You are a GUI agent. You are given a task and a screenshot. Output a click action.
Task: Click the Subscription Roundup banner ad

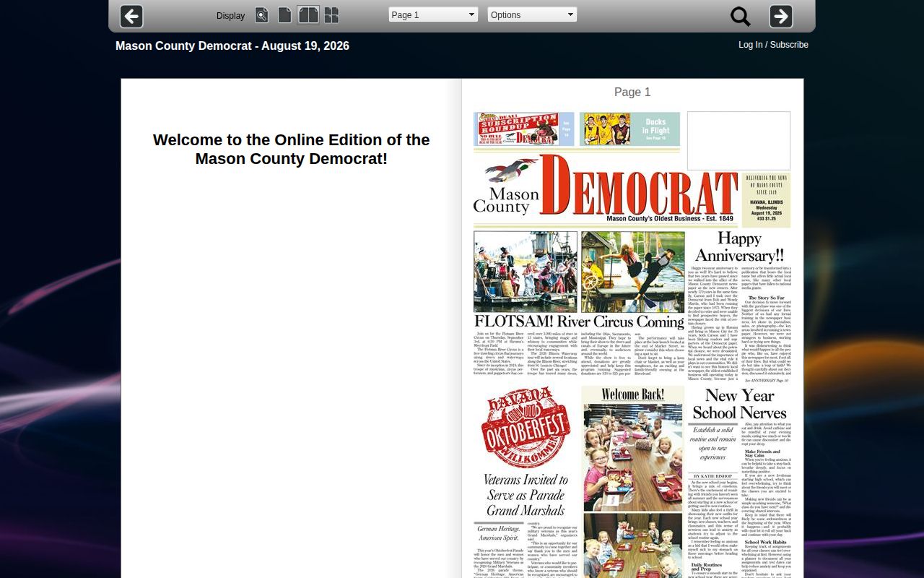(524, 129)
